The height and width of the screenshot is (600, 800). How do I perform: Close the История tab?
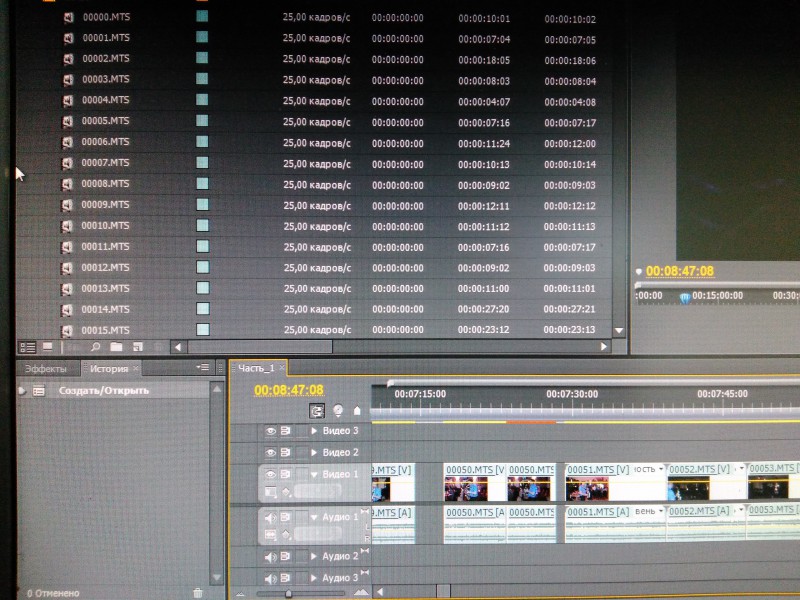coord(136,368)
